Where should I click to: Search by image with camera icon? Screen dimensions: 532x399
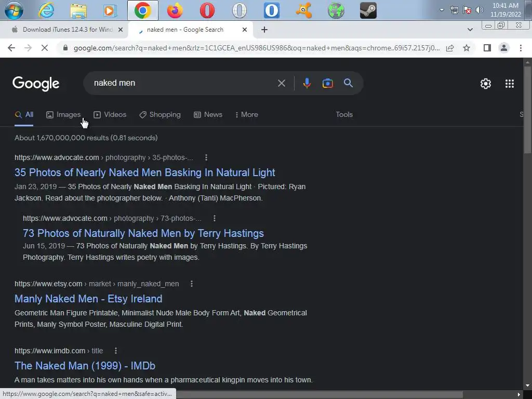tap(327, 83)
